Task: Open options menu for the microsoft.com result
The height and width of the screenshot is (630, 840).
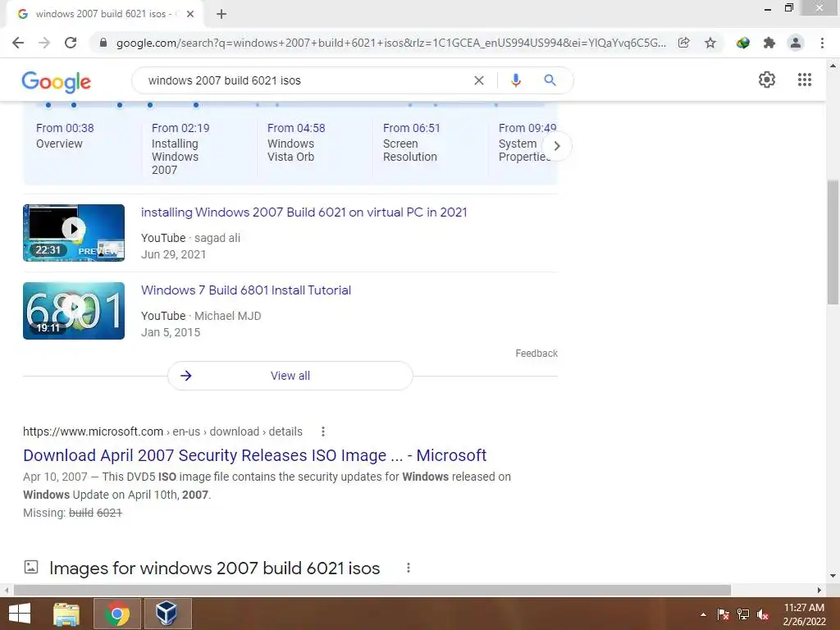Action: [323, 431]
